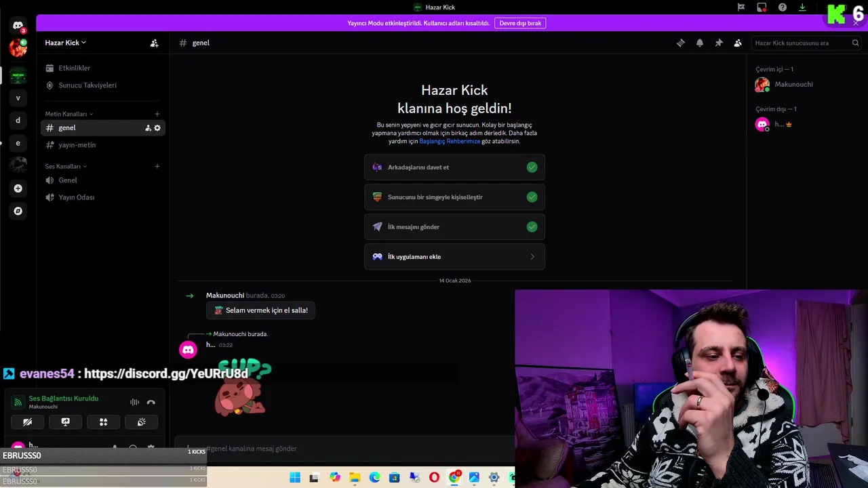Open title bar checkpoint flag icon
Screen dimensions: 868x488
(741, 7)
